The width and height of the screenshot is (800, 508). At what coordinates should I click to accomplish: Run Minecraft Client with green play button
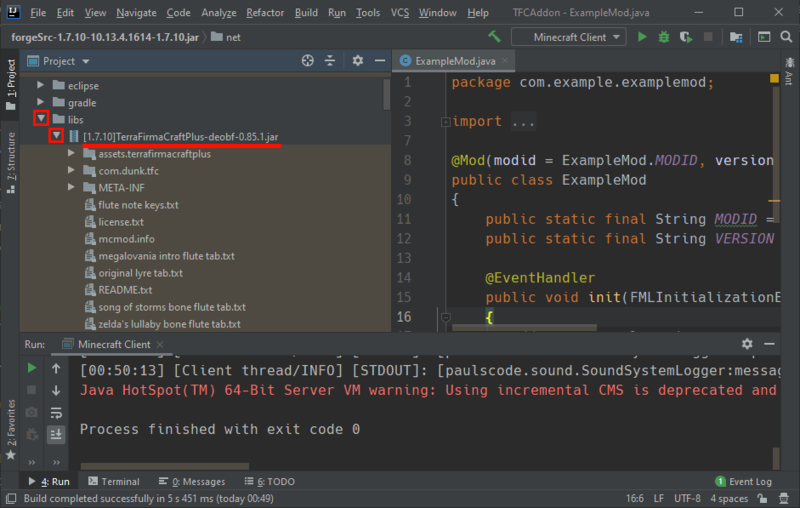(642, 37)
